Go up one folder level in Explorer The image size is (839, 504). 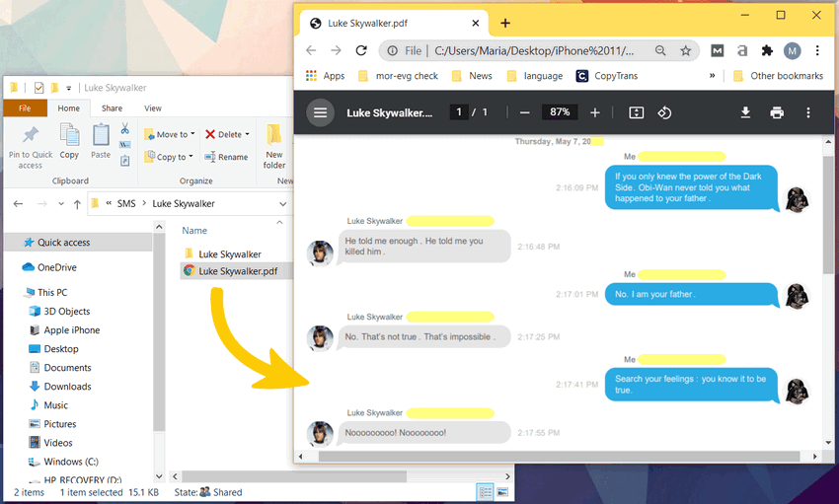77,204
